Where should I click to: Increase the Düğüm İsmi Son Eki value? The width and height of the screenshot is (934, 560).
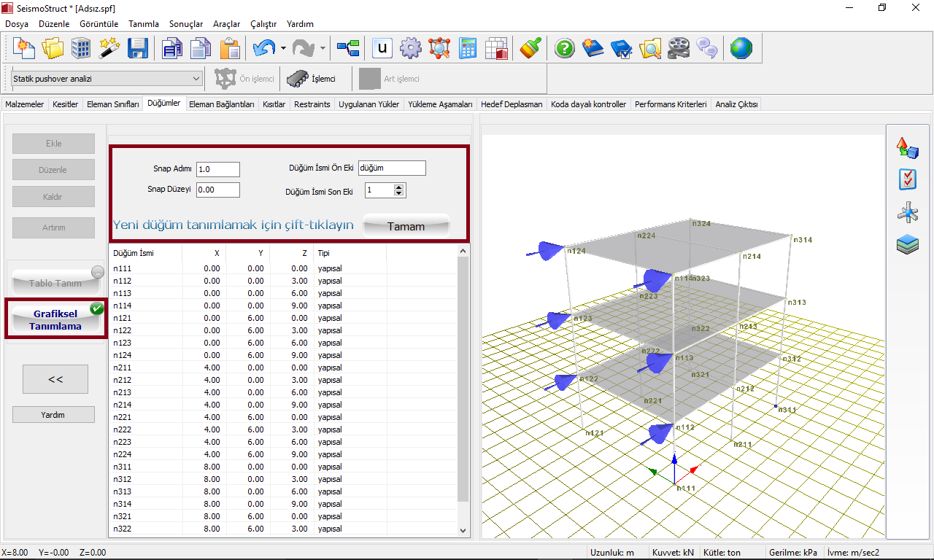point(398,187)
